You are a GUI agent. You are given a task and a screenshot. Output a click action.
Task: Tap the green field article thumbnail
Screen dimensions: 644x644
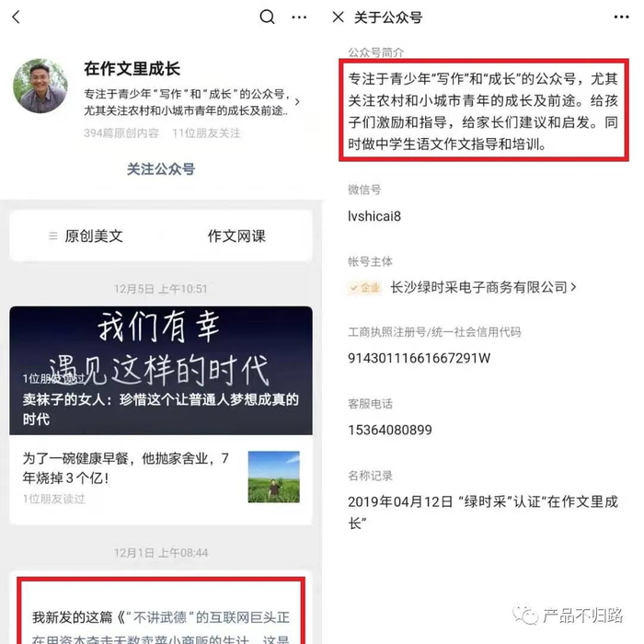click(x=274, y=477)
